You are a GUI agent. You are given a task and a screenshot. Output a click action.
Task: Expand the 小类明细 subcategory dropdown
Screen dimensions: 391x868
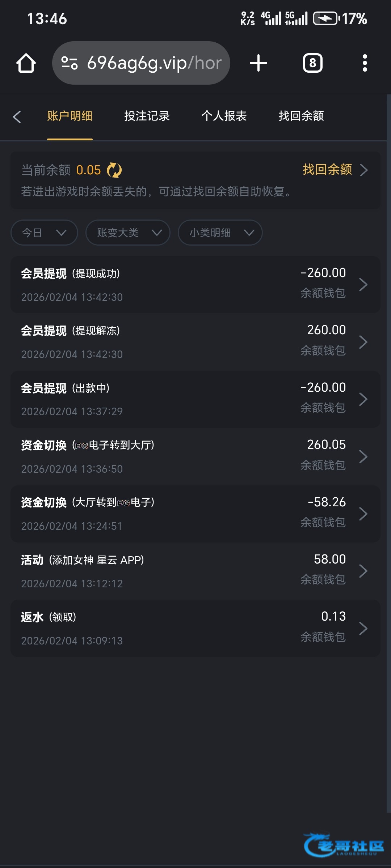[220, 233]
